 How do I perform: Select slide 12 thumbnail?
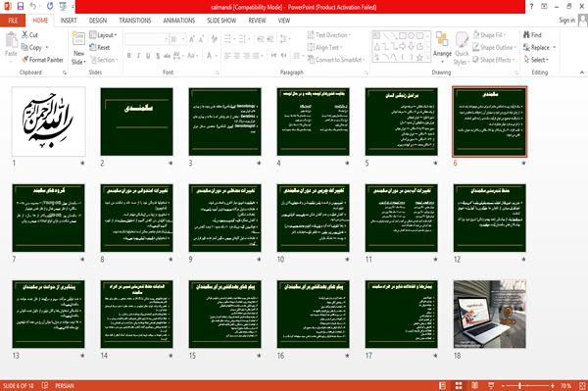click(x=489, y=218)
